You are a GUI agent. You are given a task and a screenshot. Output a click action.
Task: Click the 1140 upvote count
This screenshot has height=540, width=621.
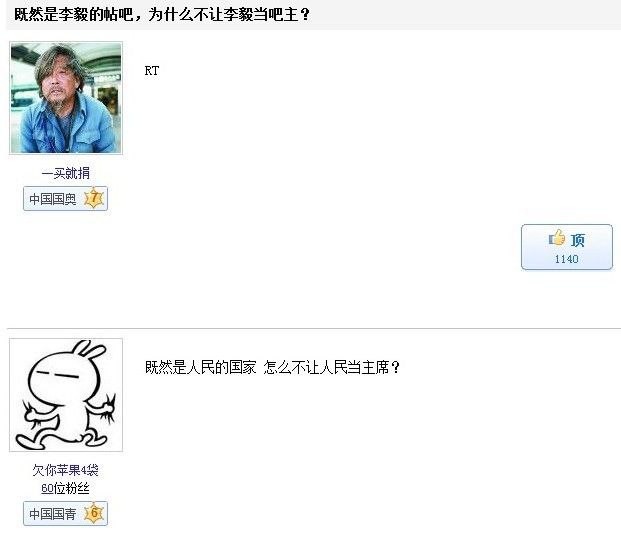[566, 259]
